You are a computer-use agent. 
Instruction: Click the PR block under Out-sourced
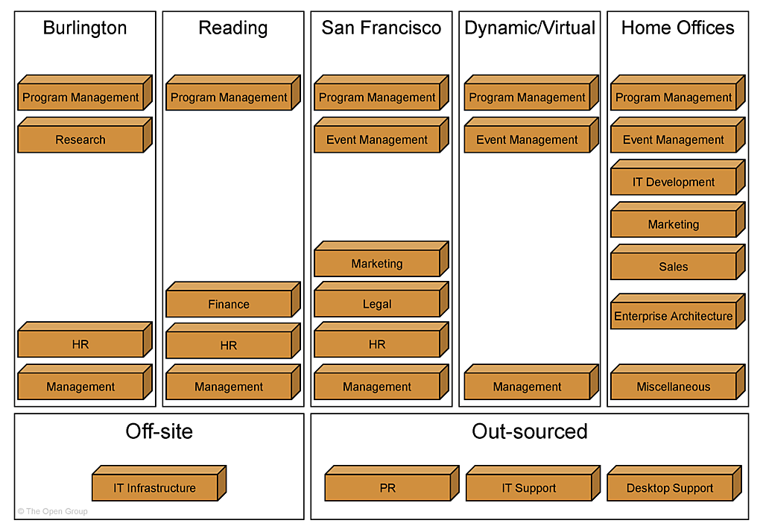click(x=387, y=488)
